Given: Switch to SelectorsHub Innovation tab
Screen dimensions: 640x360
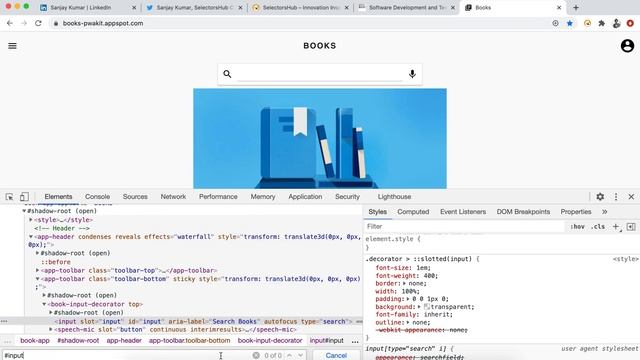Looking at the screenshot, I should pos(301,7).
